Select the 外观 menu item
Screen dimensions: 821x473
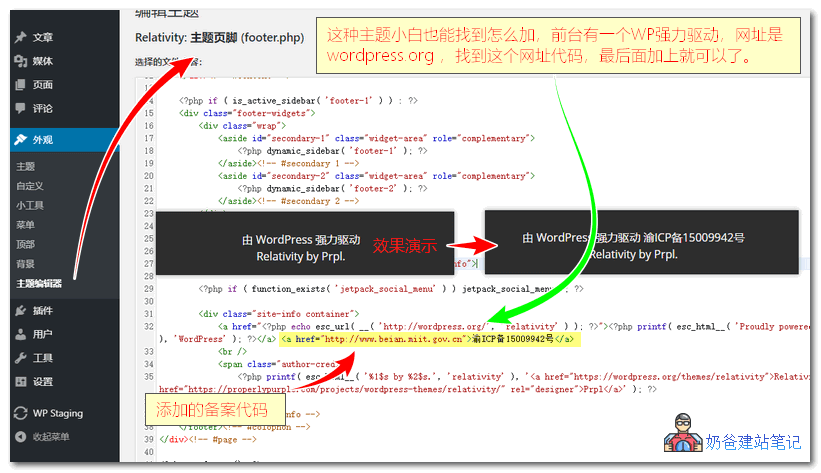[x=65, y=140]
